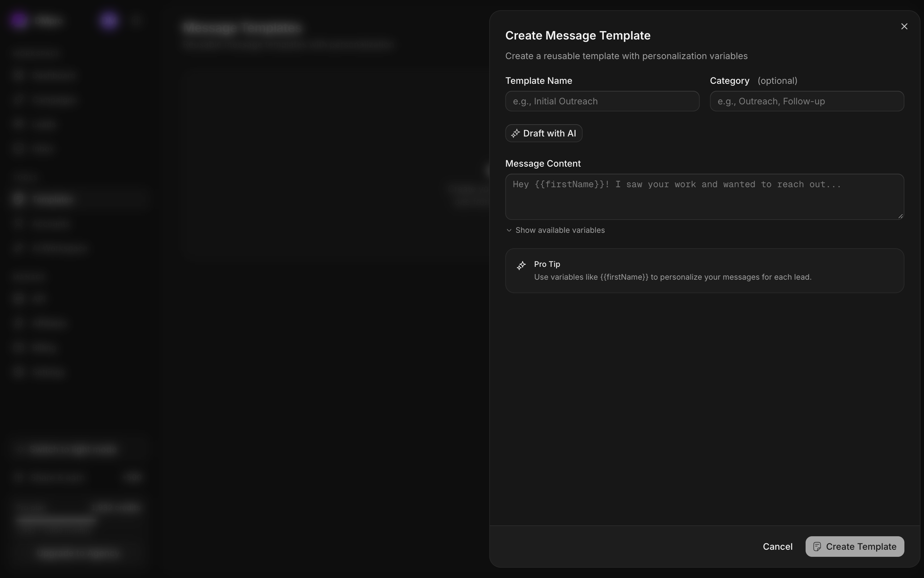Click the 'Create a reusable template' subtitle
Viewport: 924px width, 578px height.
click(x=626, y=56)
